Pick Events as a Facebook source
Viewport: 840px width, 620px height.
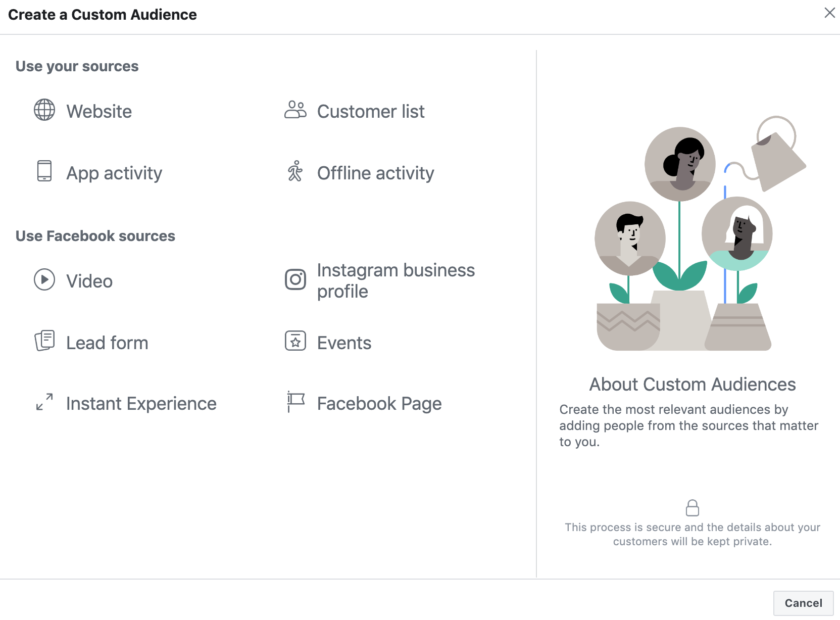tap(343, 342)
